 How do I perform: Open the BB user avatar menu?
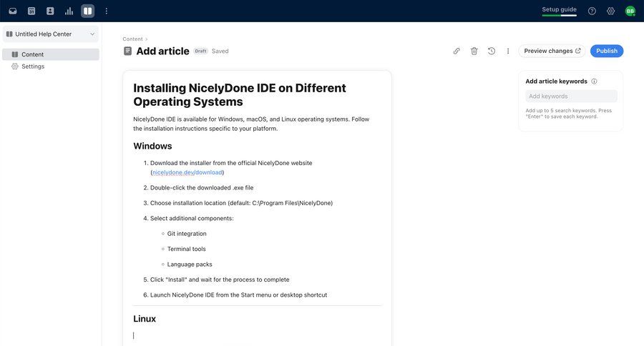[630, 11]
